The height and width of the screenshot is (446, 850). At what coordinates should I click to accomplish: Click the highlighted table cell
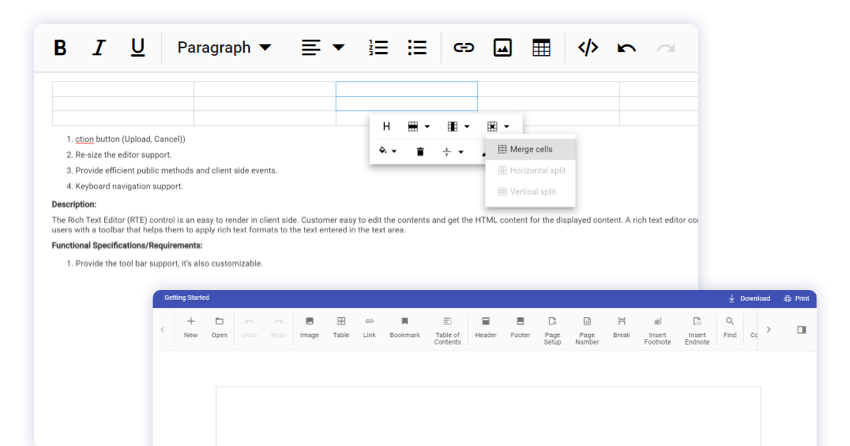(406, 89)
